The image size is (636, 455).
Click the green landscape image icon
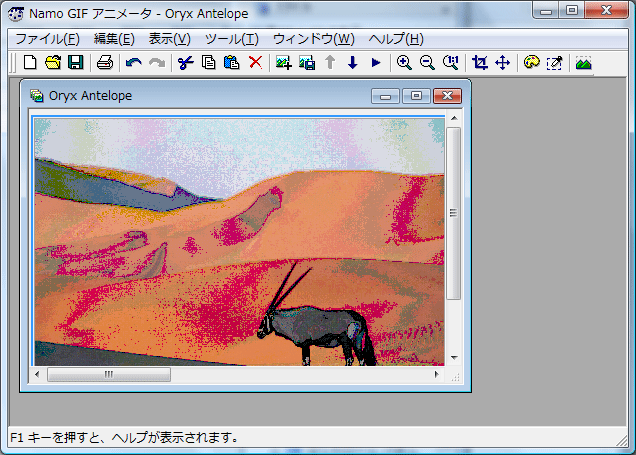(x=583, y=63)
